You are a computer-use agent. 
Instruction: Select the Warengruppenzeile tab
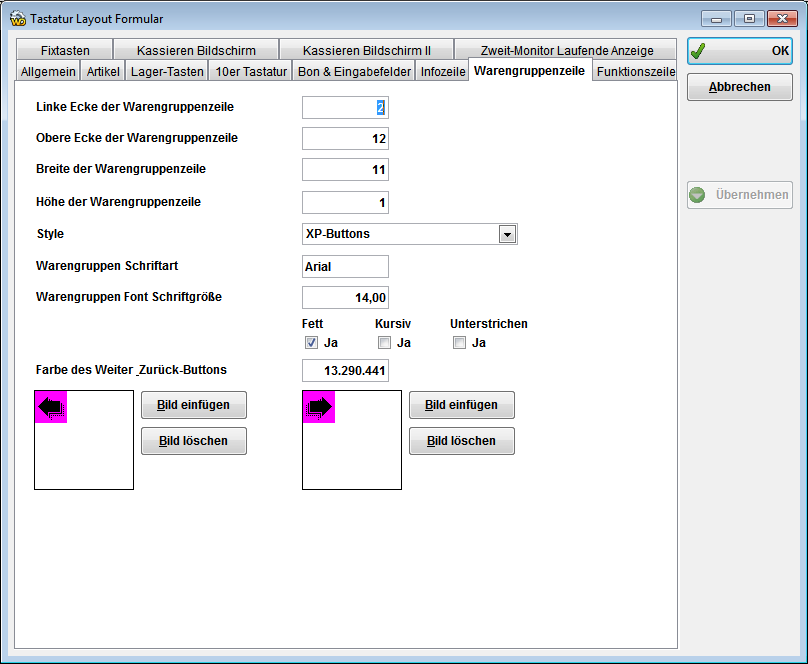(530, 70)
